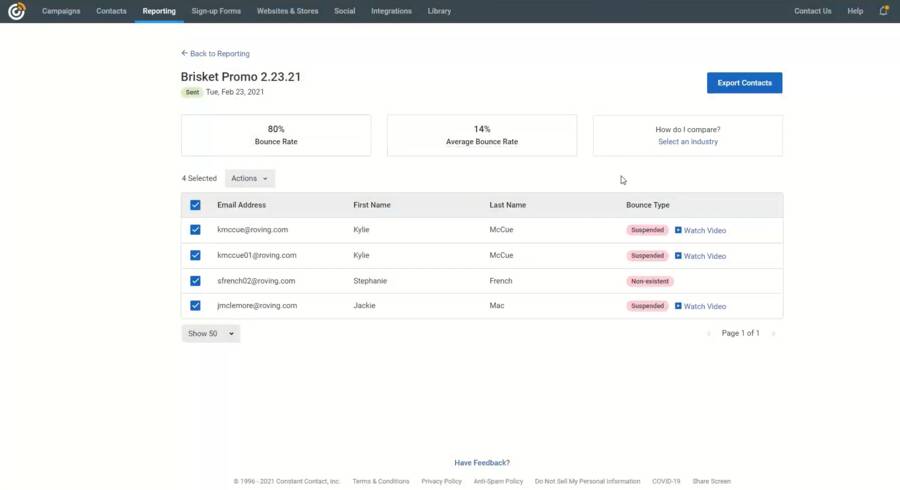Open Websites & Stores in the navigation
This screenshot has height=490, width=900.
(x=288, y=11)
